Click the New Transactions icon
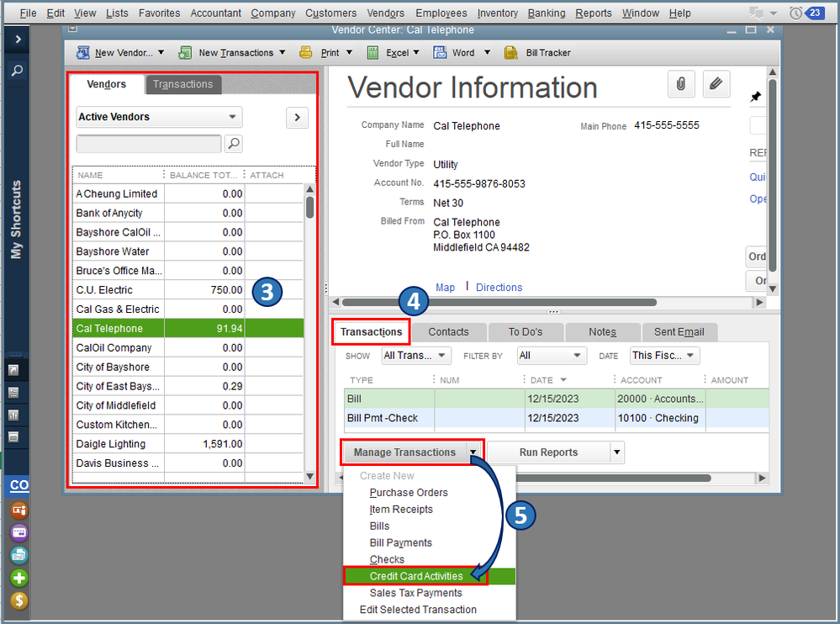 (x=185, y=52)
